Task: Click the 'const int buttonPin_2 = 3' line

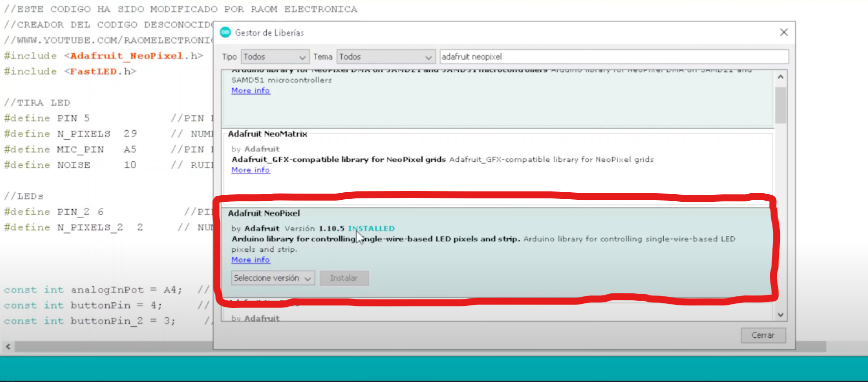Action: click(90, 321)
